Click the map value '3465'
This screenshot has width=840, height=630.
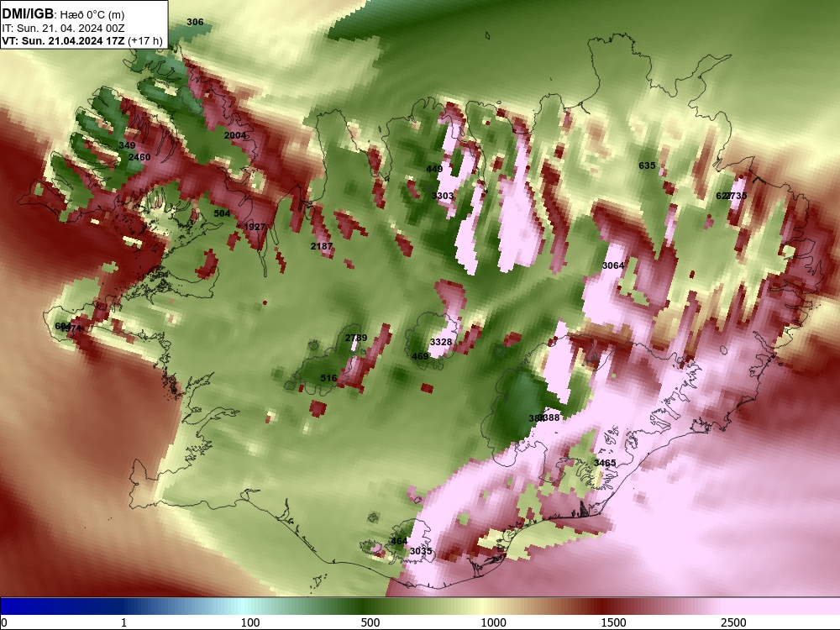point(605,463)
